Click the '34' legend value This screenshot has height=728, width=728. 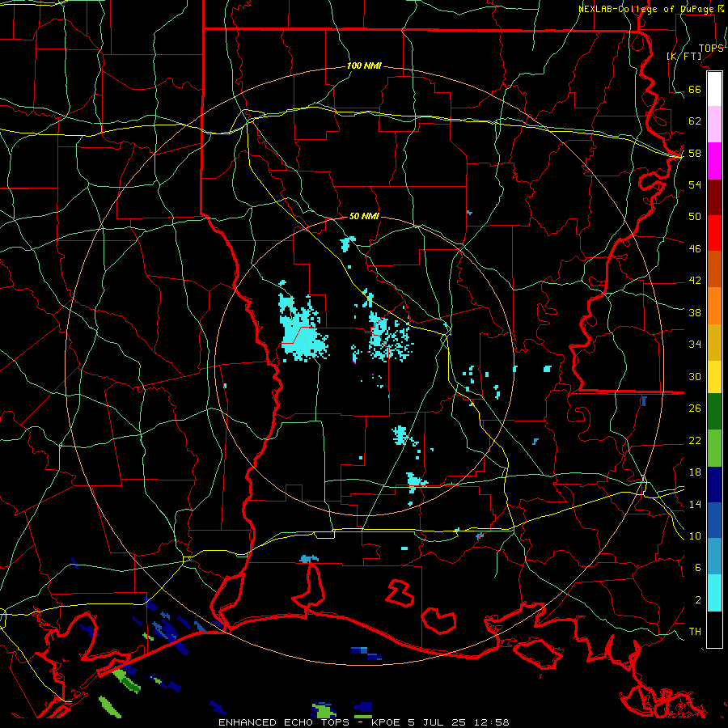coord(695,344)
